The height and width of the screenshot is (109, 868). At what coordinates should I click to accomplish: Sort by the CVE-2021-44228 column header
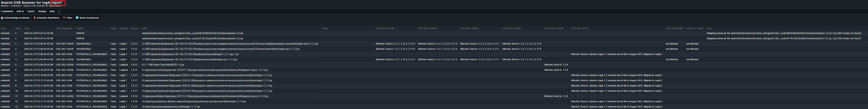point(511,29)
